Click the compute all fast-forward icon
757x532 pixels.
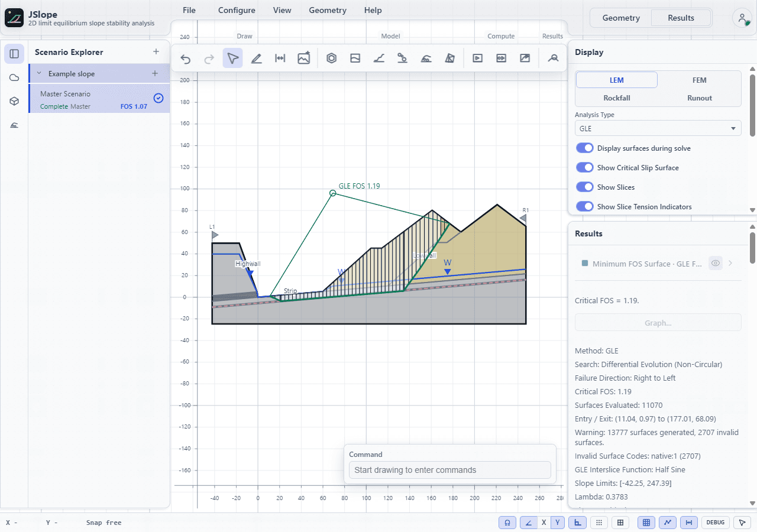pyautogui.click(x=501, y=59)
